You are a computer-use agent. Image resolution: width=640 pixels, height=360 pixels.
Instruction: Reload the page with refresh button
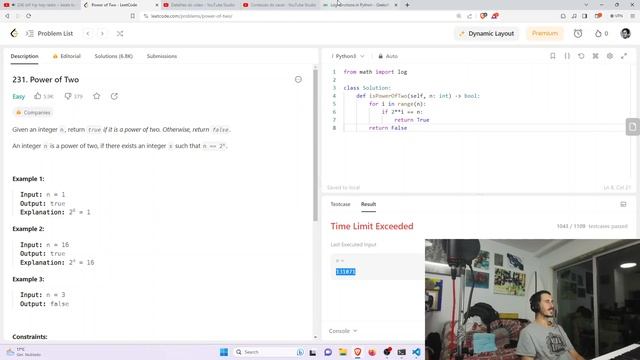pyautogui.click(x=28, y=16)
